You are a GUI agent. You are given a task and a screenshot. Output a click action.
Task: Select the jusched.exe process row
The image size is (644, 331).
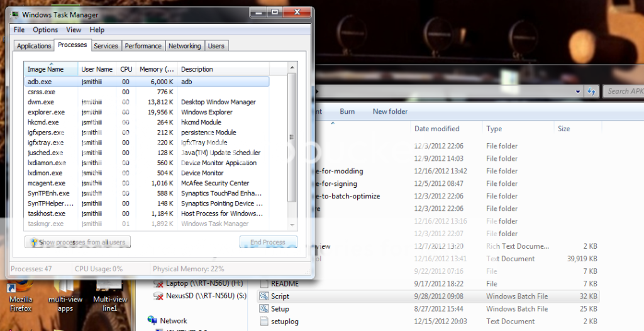point(147,153)
